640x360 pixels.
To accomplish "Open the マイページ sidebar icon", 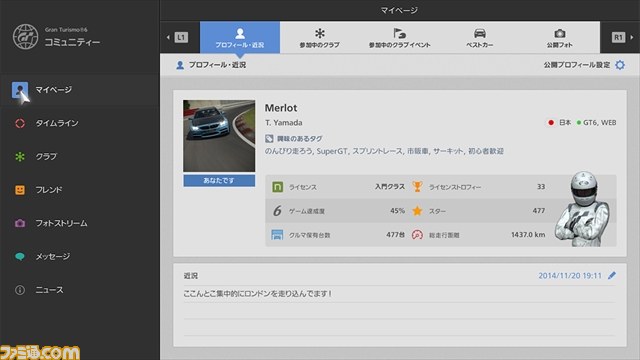I will tap(20, 90).
